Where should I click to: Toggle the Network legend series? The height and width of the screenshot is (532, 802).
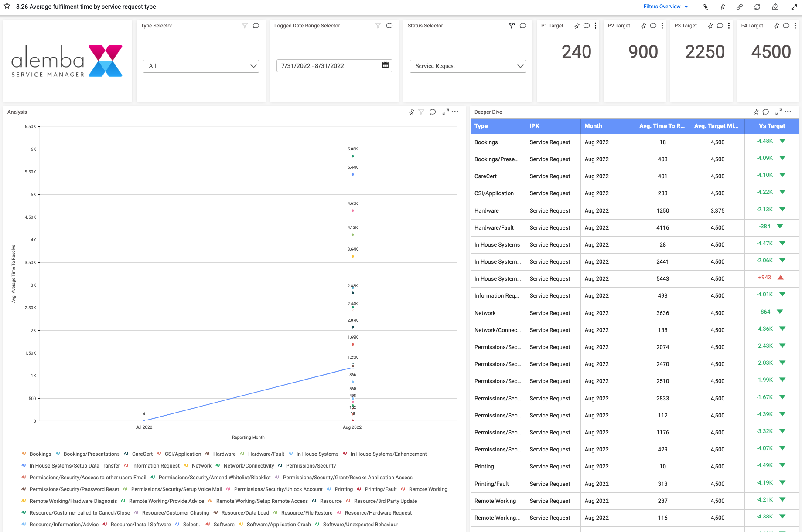tap(201, 466)
